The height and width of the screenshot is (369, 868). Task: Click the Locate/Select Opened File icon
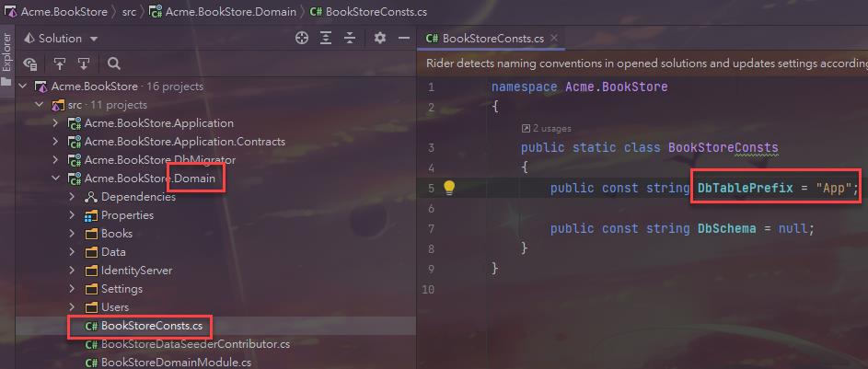pyautogui.click(x=301, y=39)
